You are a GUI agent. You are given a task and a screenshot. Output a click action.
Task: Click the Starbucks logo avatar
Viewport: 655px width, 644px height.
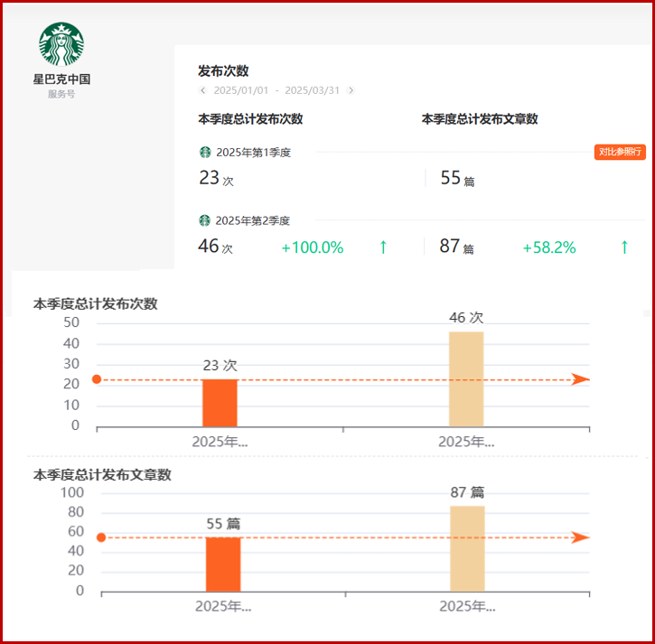coord(61,44)
